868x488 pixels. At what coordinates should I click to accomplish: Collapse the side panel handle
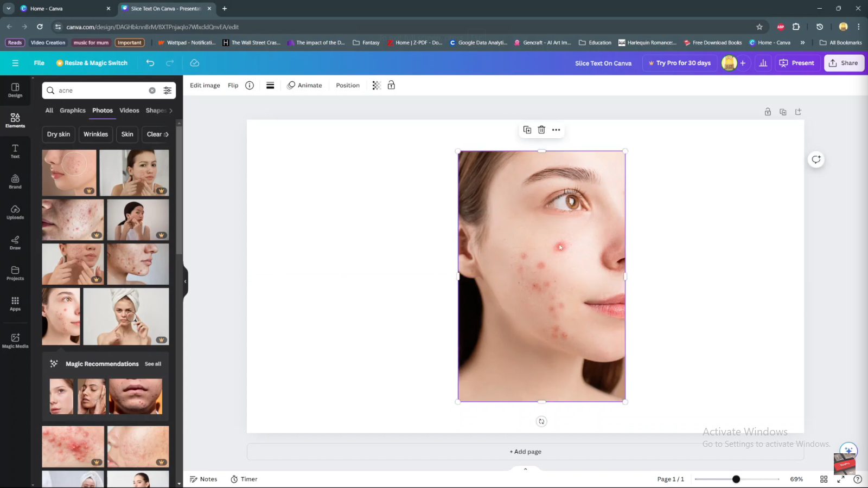[185, 281]
